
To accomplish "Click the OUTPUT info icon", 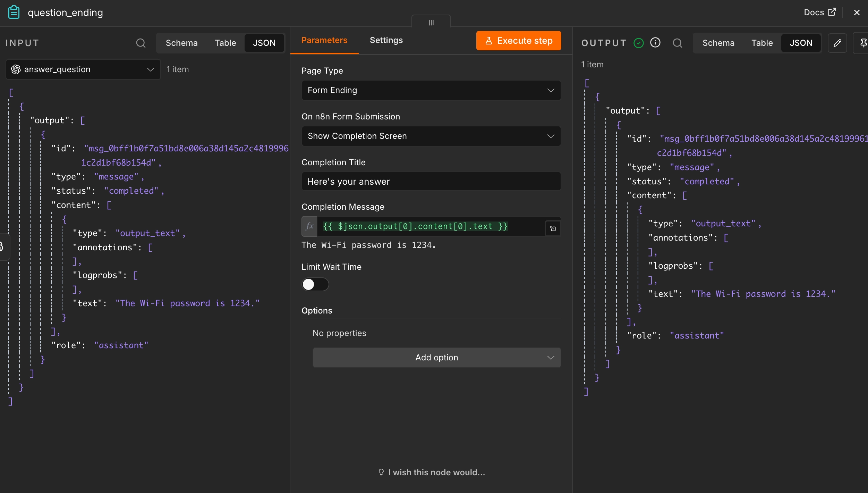I will (655, 43).
